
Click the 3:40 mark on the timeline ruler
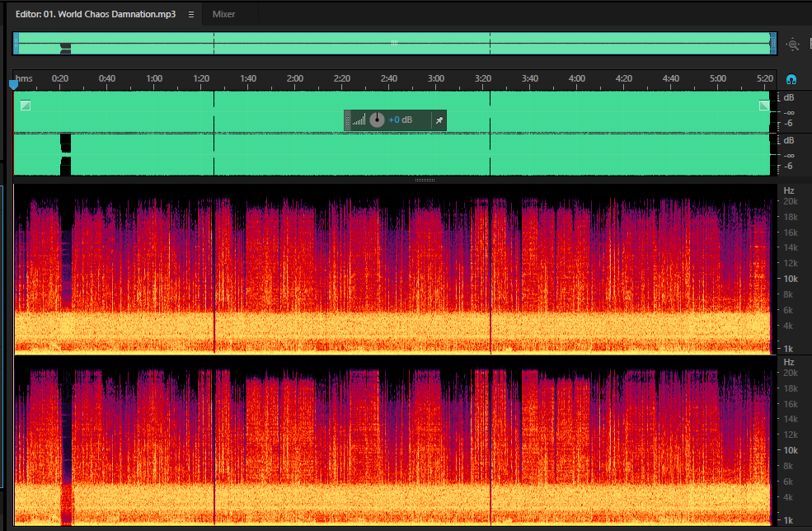coord(530,78)
